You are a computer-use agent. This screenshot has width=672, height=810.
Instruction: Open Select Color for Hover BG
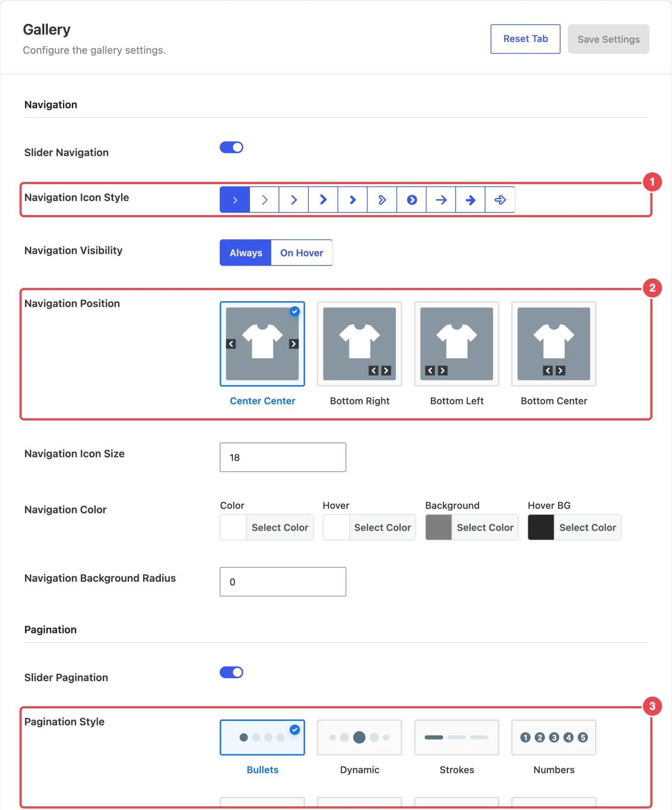pyautogui.click(x=587, y=527)
